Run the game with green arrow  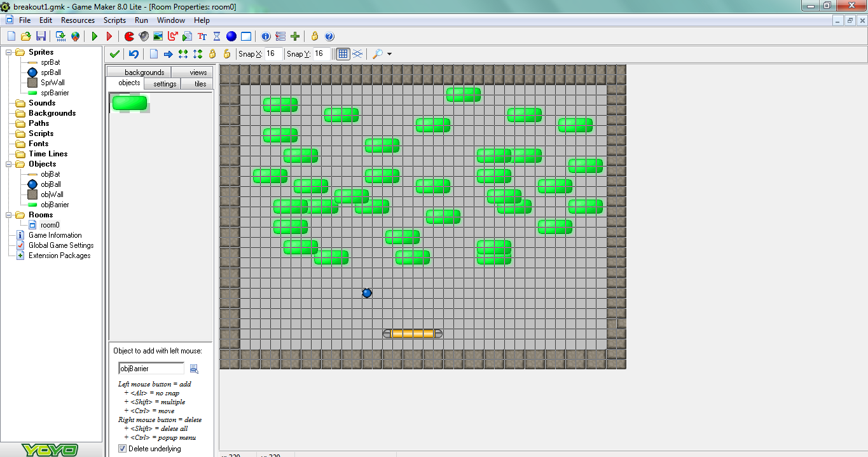tap(95, 36)
